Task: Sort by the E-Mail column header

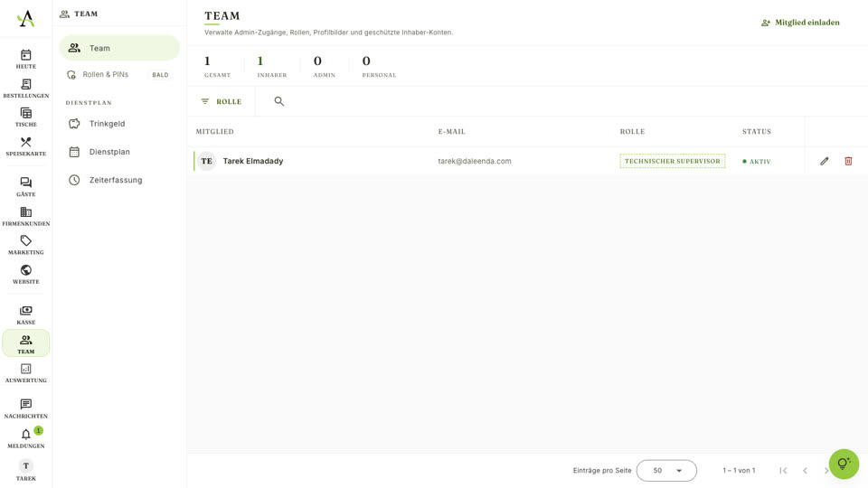Action: coord(452,132)
